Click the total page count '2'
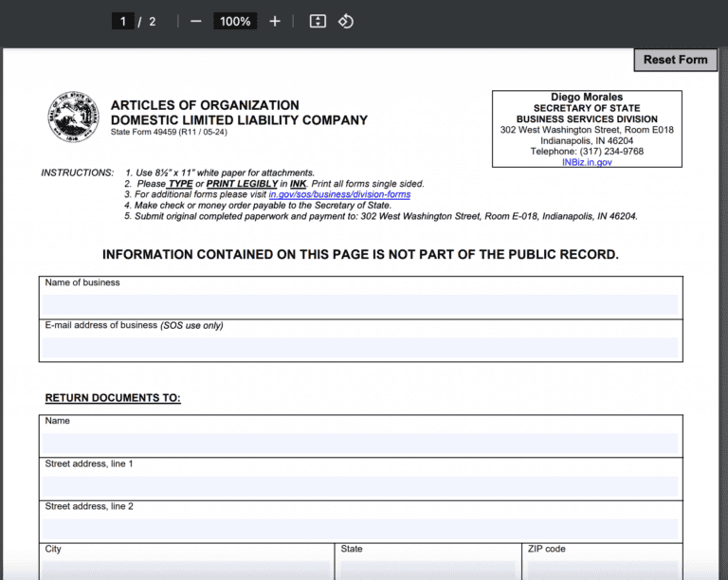The image size is (728, 580). [x=153, y=22]
